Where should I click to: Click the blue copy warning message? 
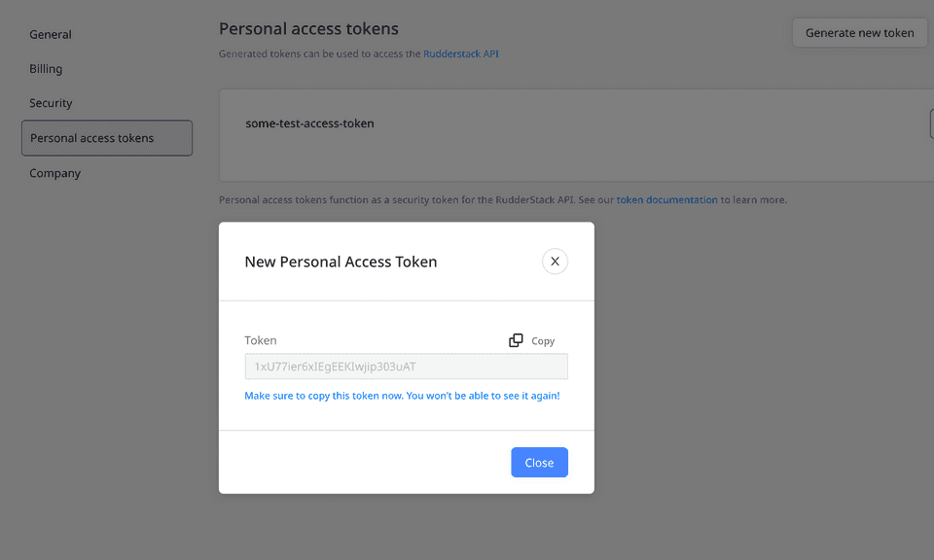[403, 396]
